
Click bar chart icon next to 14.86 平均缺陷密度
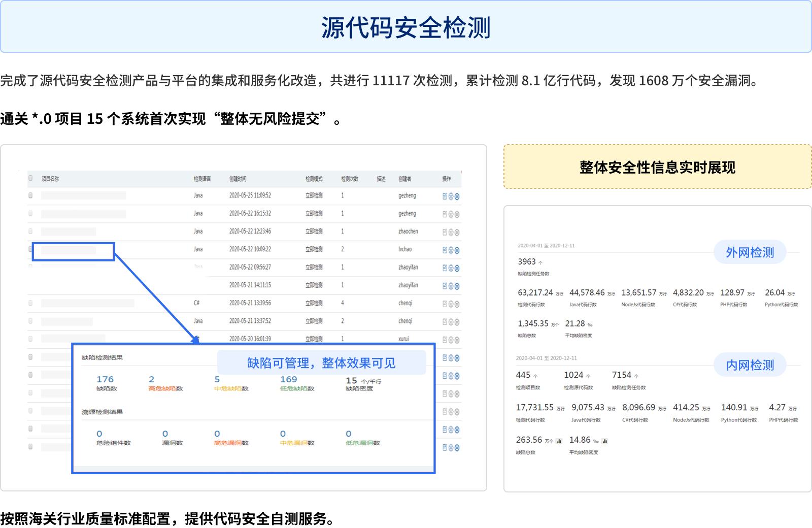pyautogui.click(x=604, y=441)
